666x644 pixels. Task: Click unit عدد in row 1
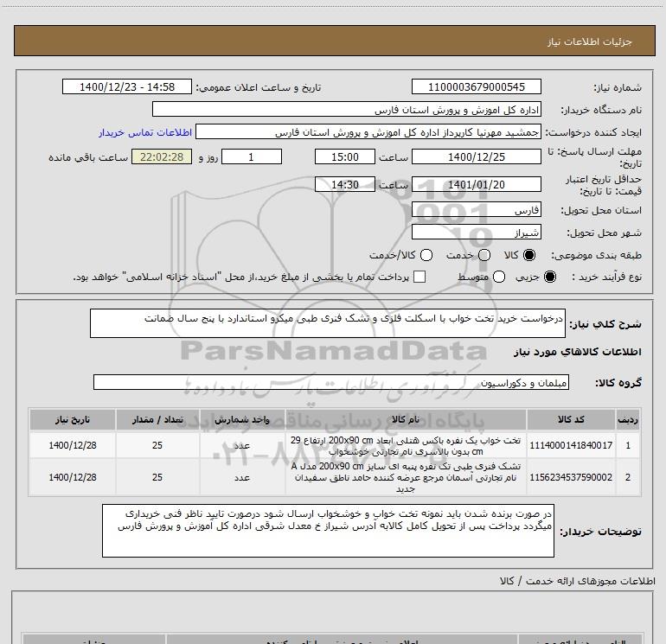pos(242,445)
